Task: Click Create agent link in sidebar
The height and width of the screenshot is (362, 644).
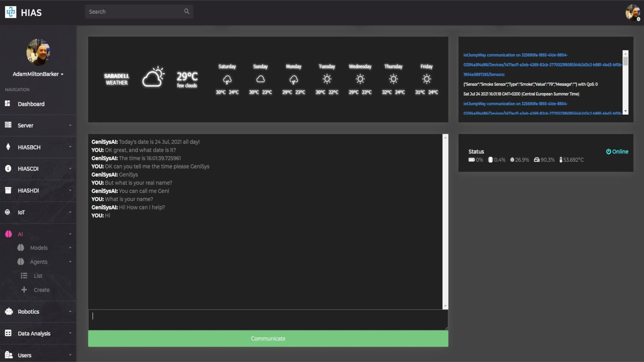Action: coord(42,290)
